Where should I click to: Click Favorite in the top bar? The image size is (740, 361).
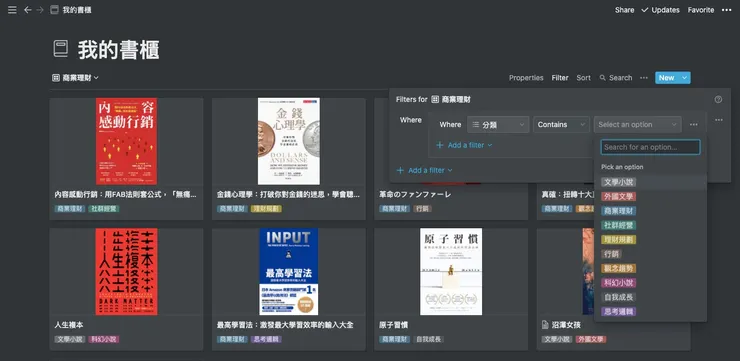(x=700, y=10)
